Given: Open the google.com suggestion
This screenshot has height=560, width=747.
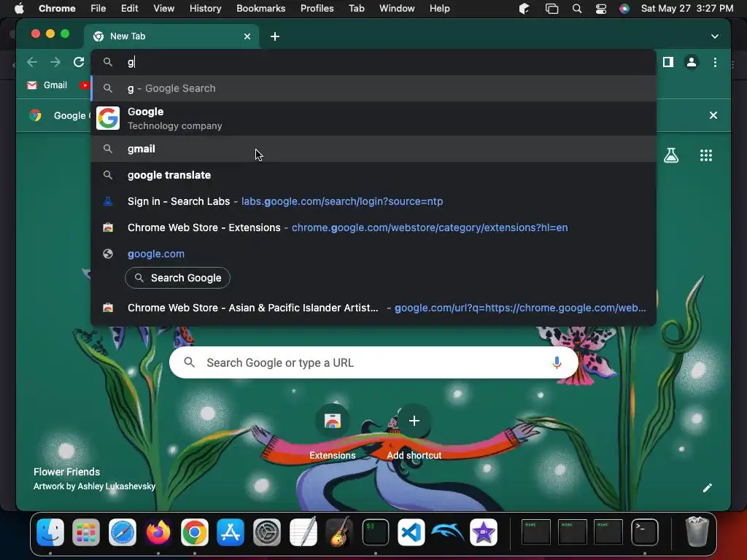Looking at the screenshot, I should tap(373, 254).
